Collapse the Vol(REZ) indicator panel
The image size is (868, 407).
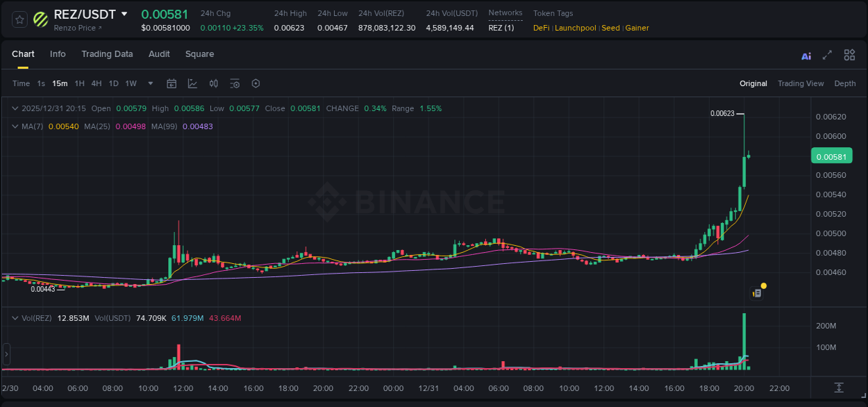15,317
